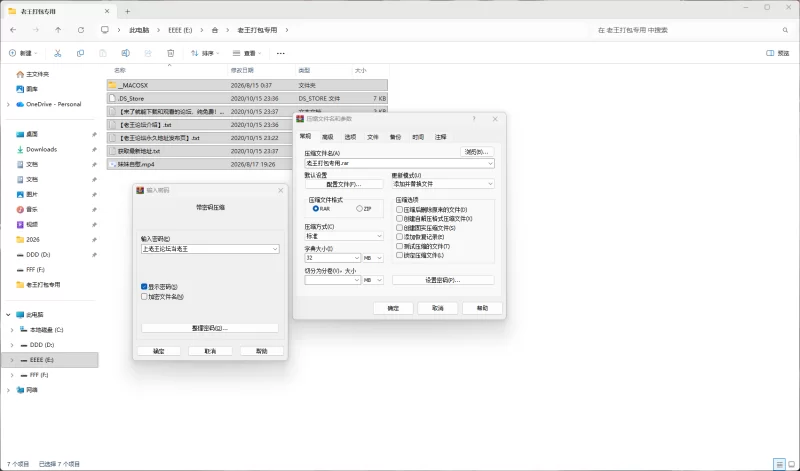Click the 浏览 browse button

(x=477, y=152)
